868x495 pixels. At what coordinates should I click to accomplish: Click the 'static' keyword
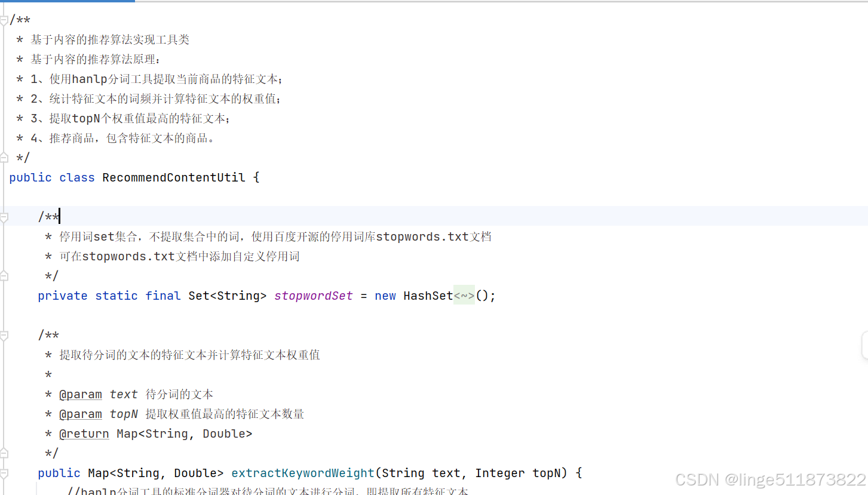coord(116,296)
